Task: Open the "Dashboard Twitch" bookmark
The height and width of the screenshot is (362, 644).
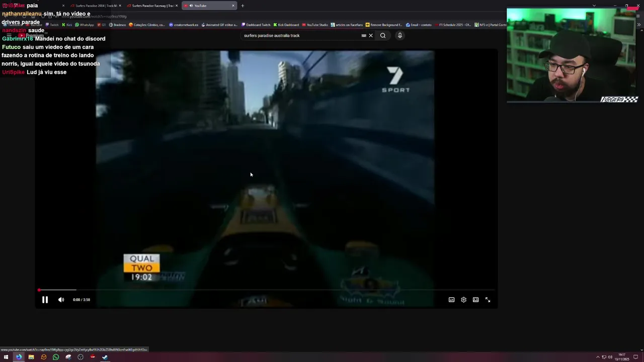Action: coord(256,25)
